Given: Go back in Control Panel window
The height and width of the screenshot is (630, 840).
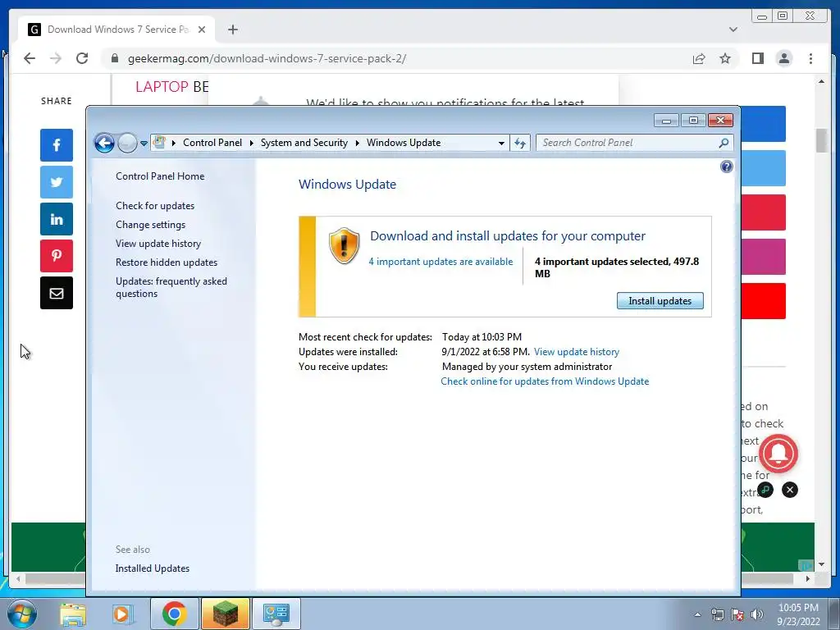Looking at the screenshot, I should [x=104, y=143].
